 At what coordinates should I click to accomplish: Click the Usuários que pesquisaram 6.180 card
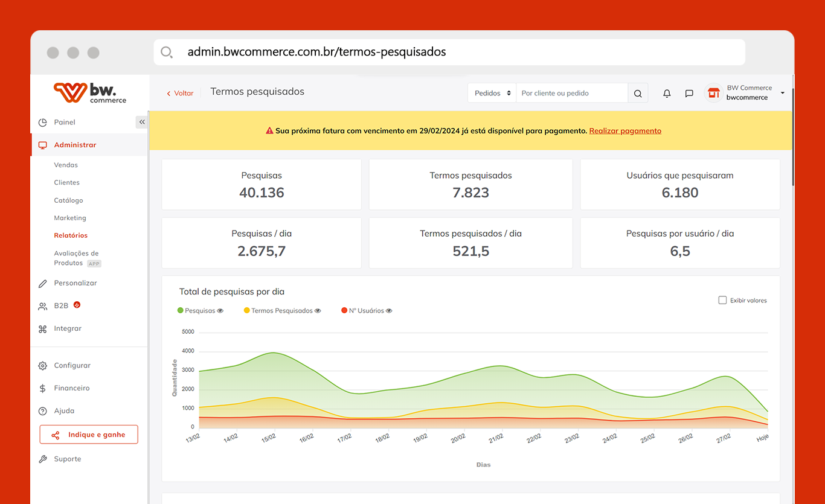tap(680, 185)
